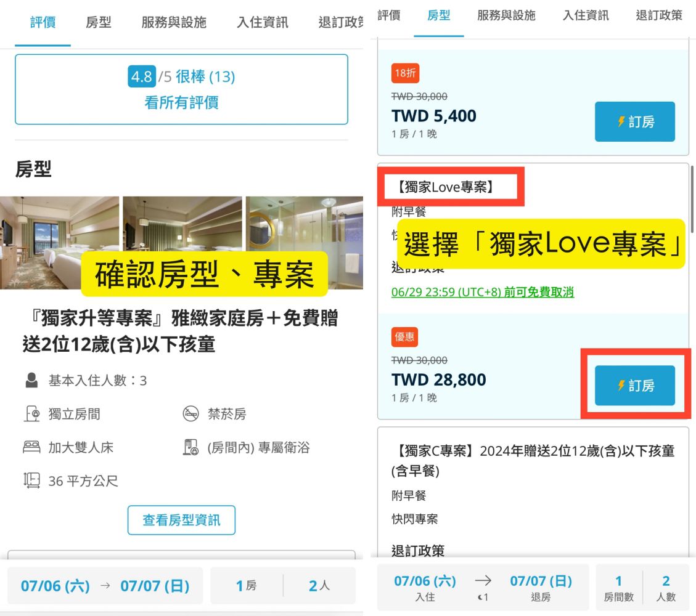Open 看所有評價 reviews link
This screenshot has width=696, height=616.
[x=181, y=102]
